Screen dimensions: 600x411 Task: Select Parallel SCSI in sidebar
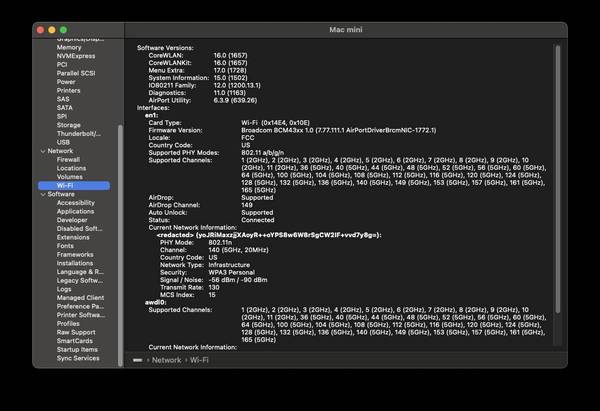(x=76, y=73)
